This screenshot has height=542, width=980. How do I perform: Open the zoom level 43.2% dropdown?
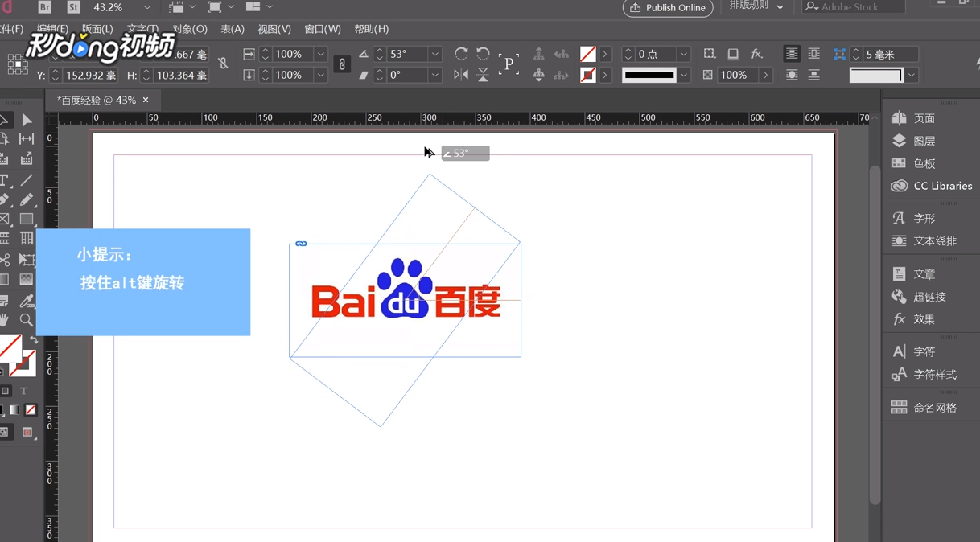146,7
